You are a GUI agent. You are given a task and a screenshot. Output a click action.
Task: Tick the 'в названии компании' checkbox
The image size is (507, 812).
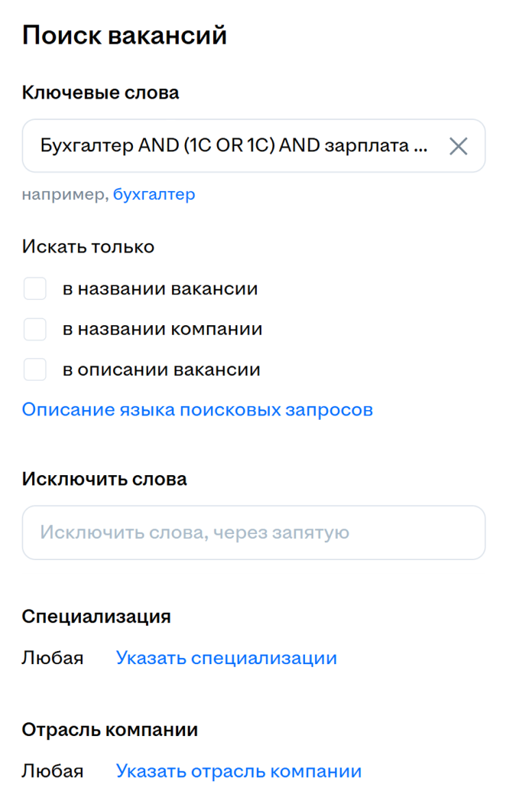coord(35,329)
